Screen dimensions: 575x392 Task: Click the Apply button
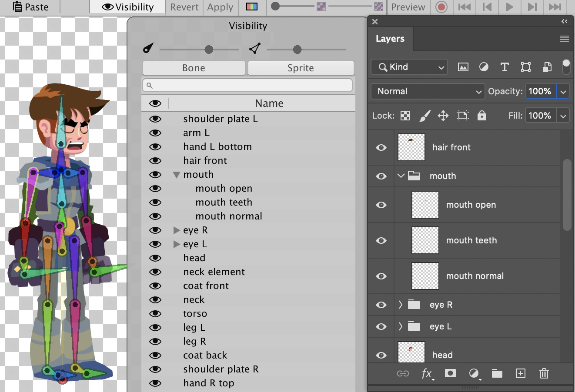point(220,7)
